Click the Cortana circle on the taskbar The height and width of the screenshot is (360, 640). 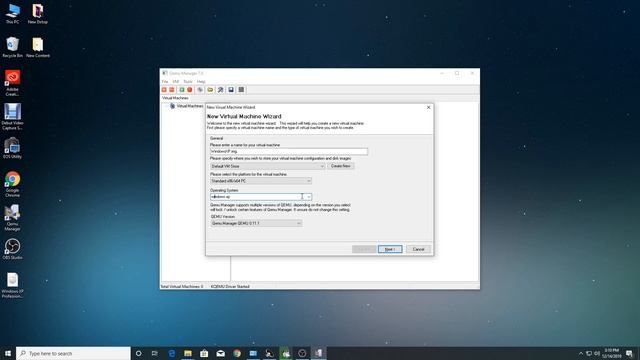138,353
